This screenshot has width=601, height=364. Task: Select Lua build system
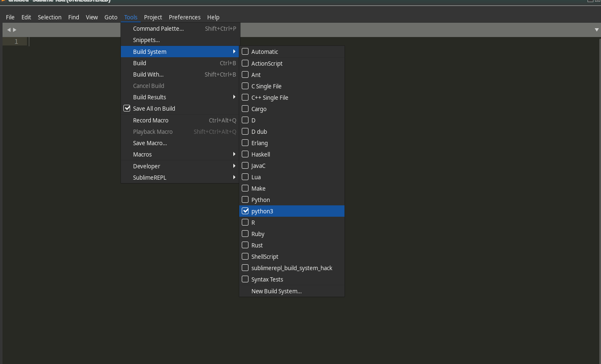tap(292, 177)
